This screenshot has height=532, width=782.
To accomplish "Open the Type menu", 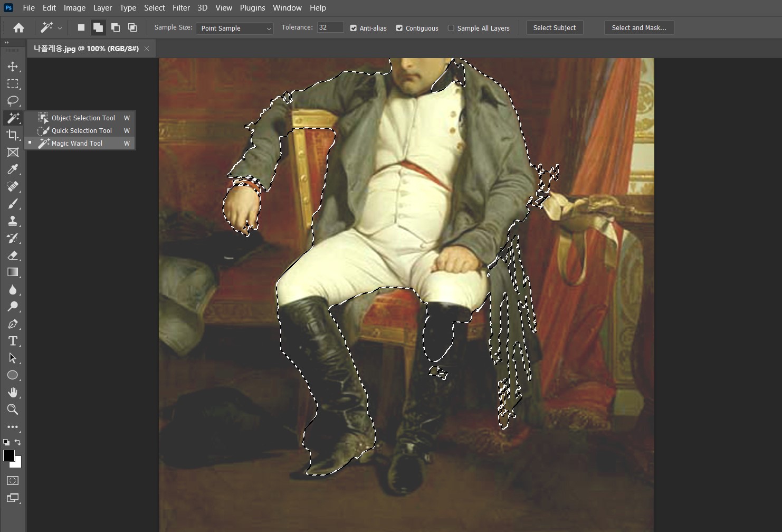I will point(128,8).
